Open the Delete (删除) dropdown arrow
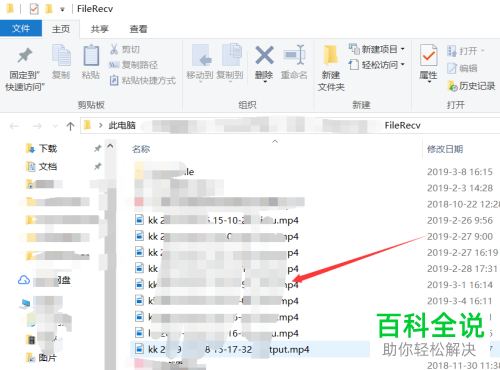This screenshot has height=370, width=500. (264, 82)
